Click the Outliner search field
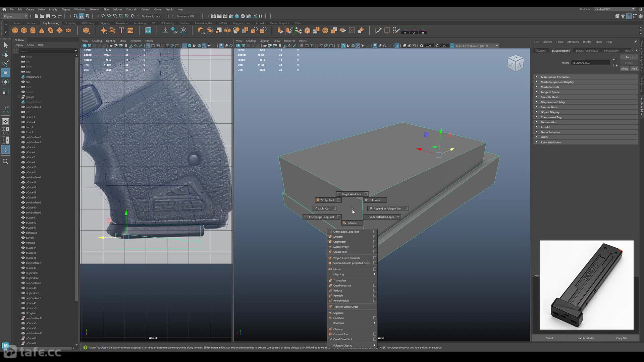The width and height of the screenshot is (644, 362). point(47,51)
